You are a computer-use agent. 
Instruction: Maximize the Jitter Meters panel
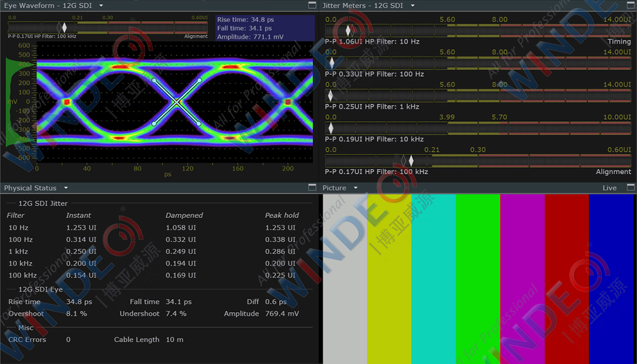tap(630, 5)
